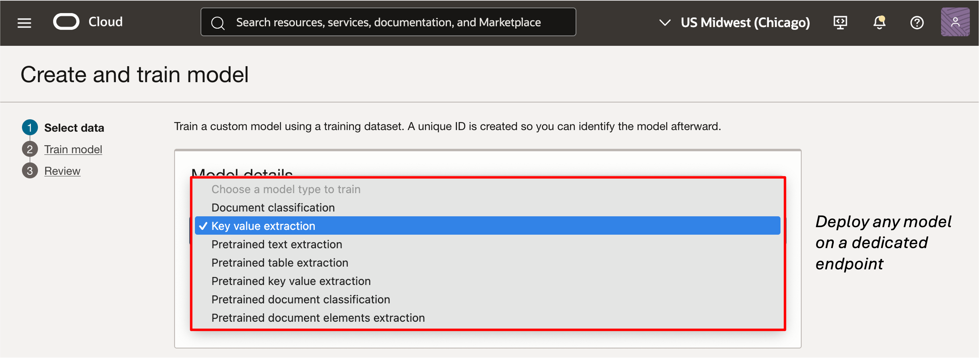The height and width of the screenshot is (358, 980).
Task: Click the search resources input field
Action: tap(388, 22)
